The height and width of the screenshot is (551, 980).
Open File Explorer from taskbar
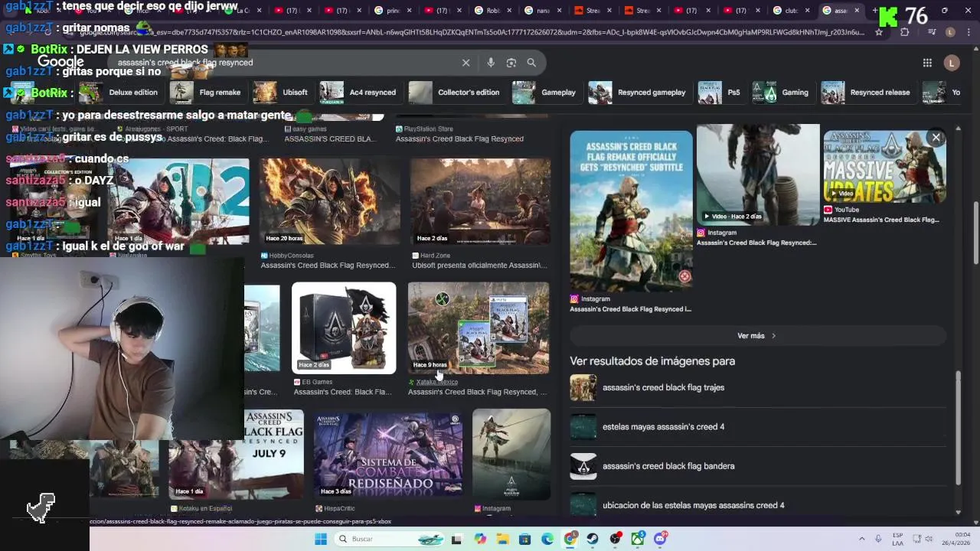[x=503, y=539]
